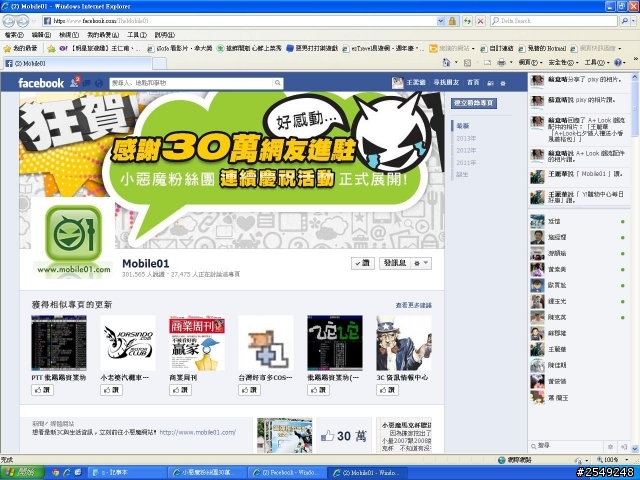640x480 pixels.
Task: Jump to 2012年 in the timeline
Action: 466,151
